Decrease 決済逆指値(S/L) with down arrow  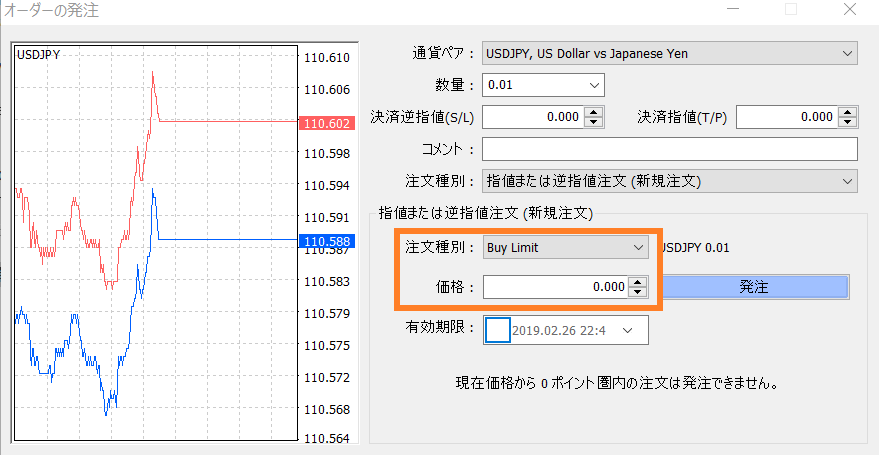[x=594, y=122]
